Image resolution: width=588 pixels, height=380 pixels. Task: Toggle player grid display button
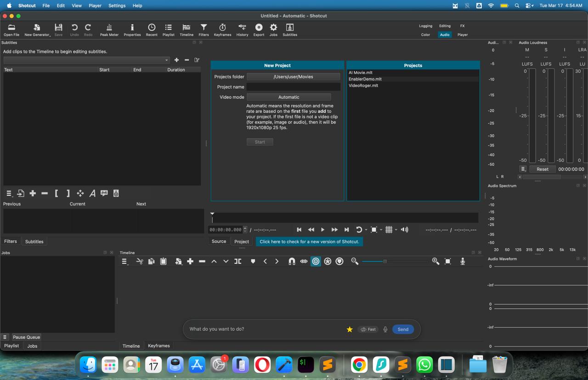click(x=389, y=230)
